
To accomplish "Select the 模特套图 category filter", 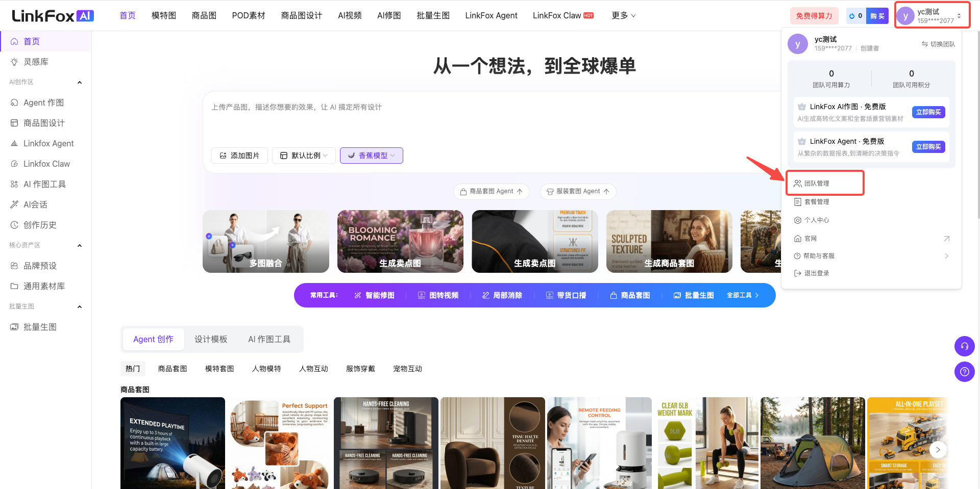I will click(219, 369).
